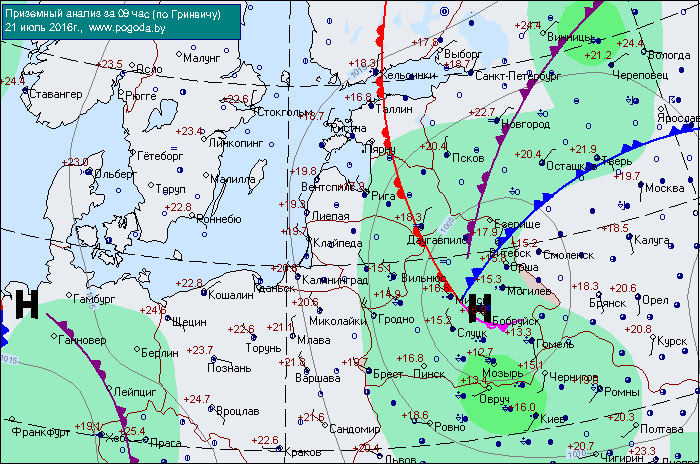Click the city label 'Малилла'
The height and width of the screenshot is (465, 700).
233,179
